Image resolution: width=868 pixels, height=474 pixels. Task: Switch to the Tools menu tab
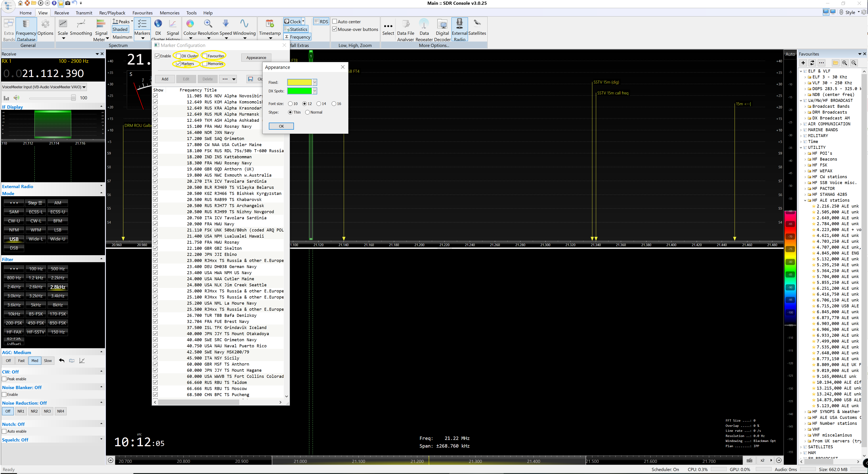[x=191, y=13]
